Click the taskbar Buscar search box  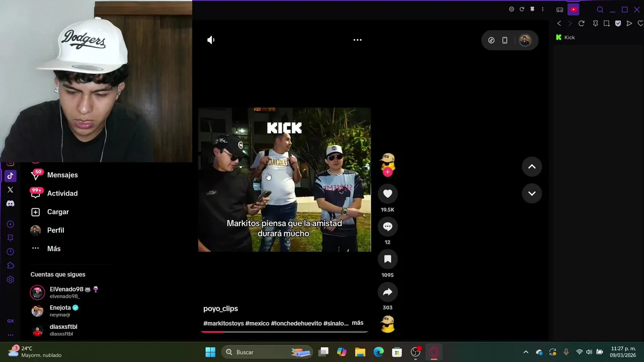pos(267,352)
